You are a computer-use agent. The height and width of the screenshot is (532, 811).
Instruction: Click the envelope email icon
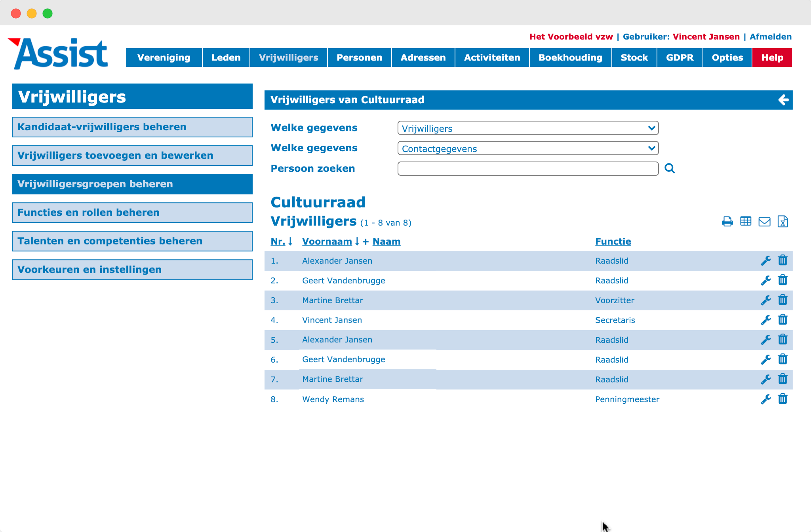coord(764,222)
